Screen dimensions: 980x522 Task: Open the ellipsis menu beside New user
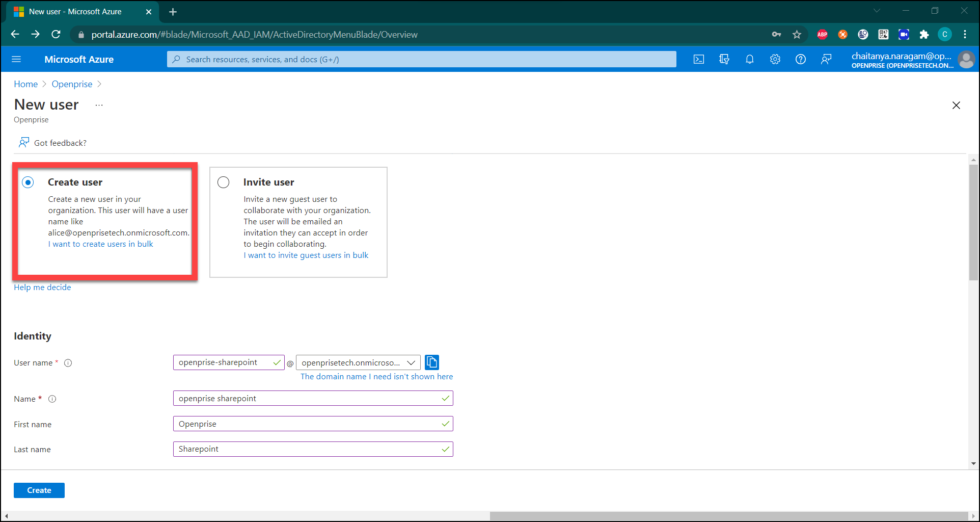[x=99, y=106]
